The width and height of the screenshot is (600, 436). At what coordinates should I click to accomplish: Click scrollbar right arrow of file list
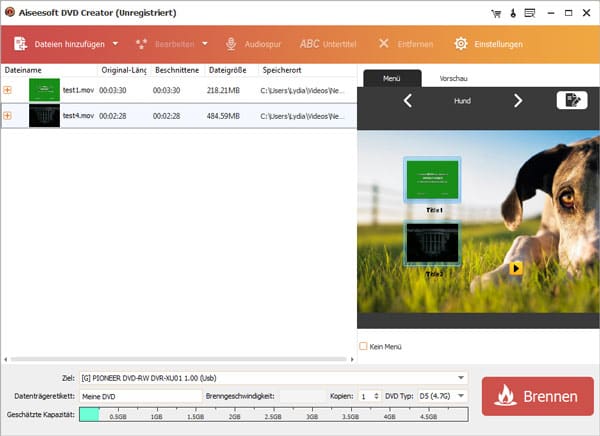352,359
